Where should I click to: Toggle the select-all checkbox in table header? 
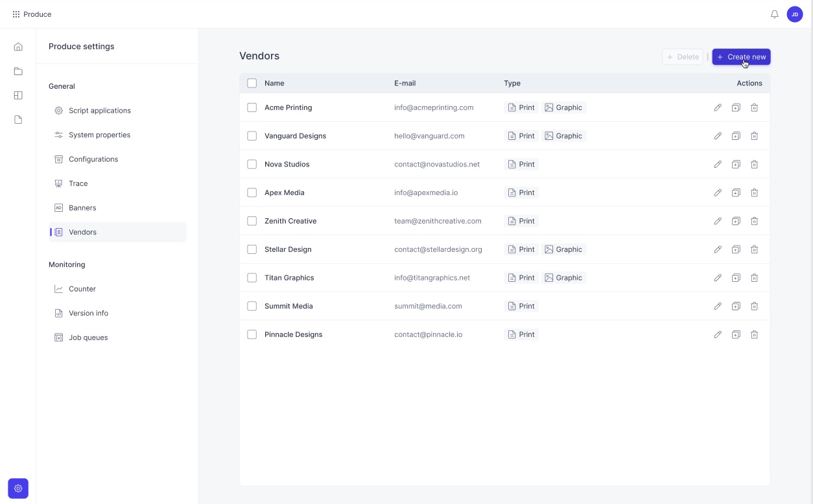click(x=252, y=83)
